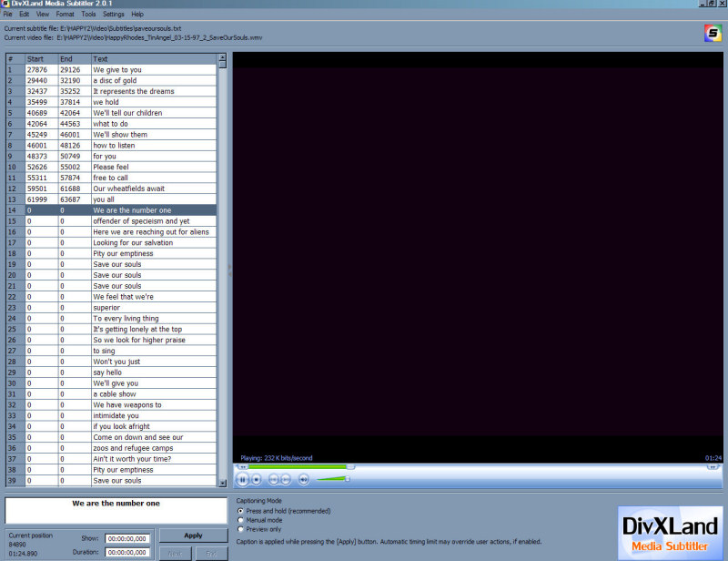Screen dimensions: 728x561
Task: Select row 'It represents the dreams'
Action: pyautogui.click(x=111, y=91)
